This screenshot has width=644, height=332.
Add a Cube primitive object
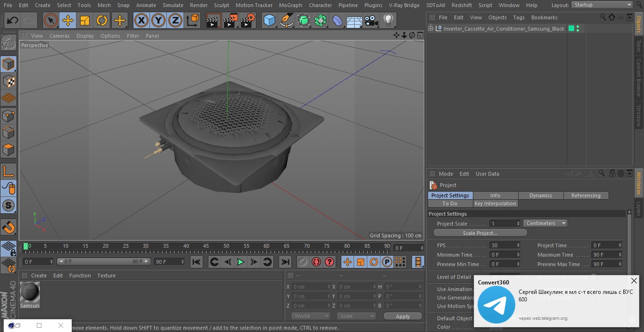[269, 21]
